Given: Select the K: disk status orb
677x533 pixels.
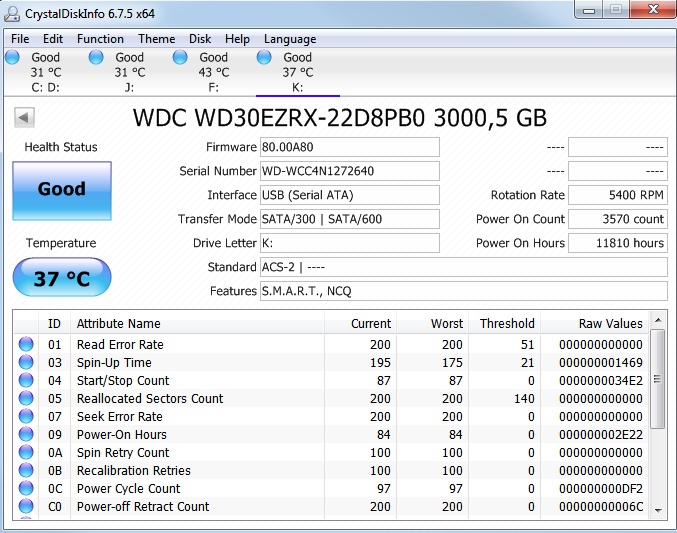Looking at the screenshot, I should [264, 57].
